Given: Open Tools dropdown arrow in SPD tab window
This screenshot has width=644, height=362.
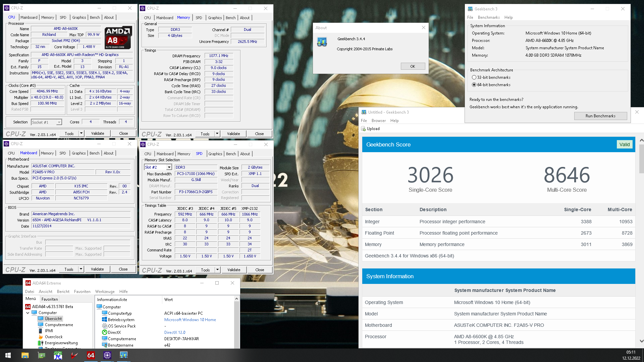Looking at the screenshot, I should 217,270.
